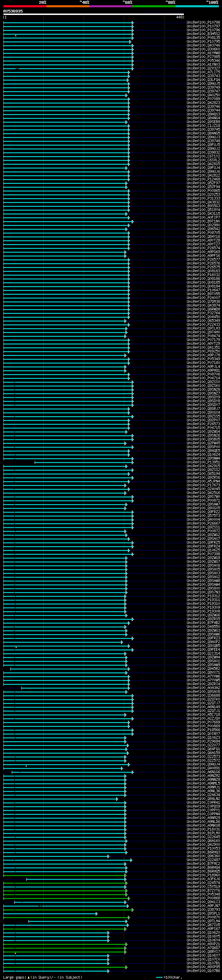The image size is (222, 980).
Task: Select hit label UniRef100_P17673
Action: [203, 485]
